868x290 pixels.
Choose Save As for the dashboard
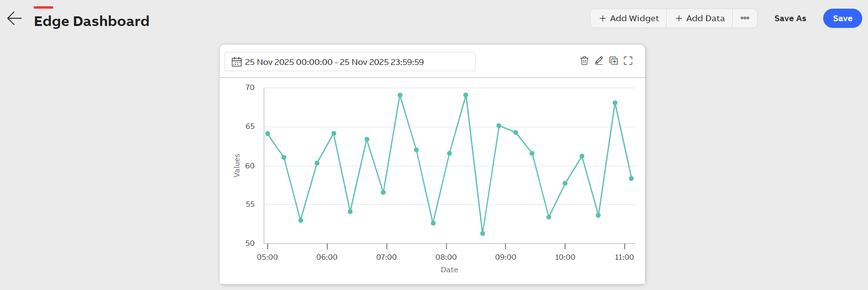790,18
